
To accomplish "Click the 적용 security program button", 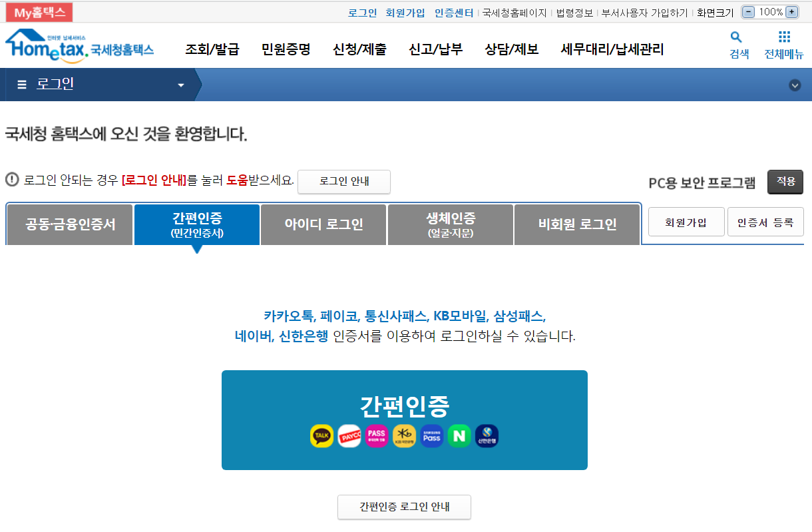I will [785, 182].
